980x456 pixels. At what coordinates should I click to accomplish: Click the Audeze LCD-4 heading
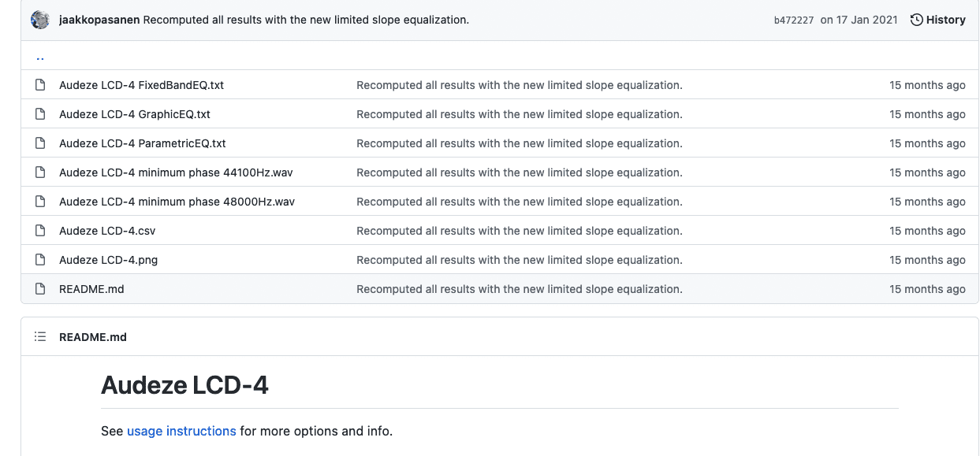click(184, 385)
